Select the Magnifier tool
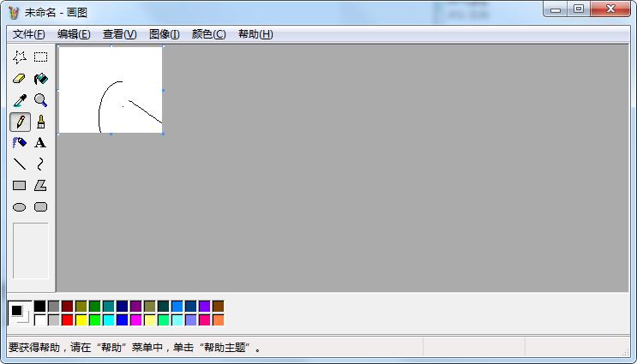This screenshot has width=637, height=364. coord(40,100)
